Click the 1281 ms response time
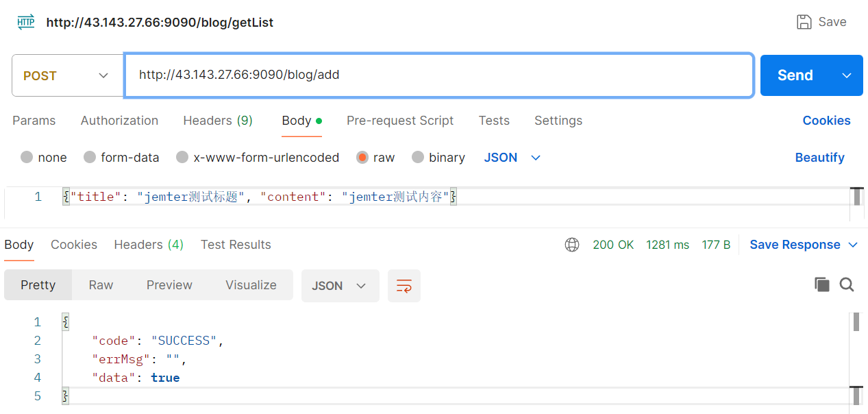 click(x=667, y=245)
